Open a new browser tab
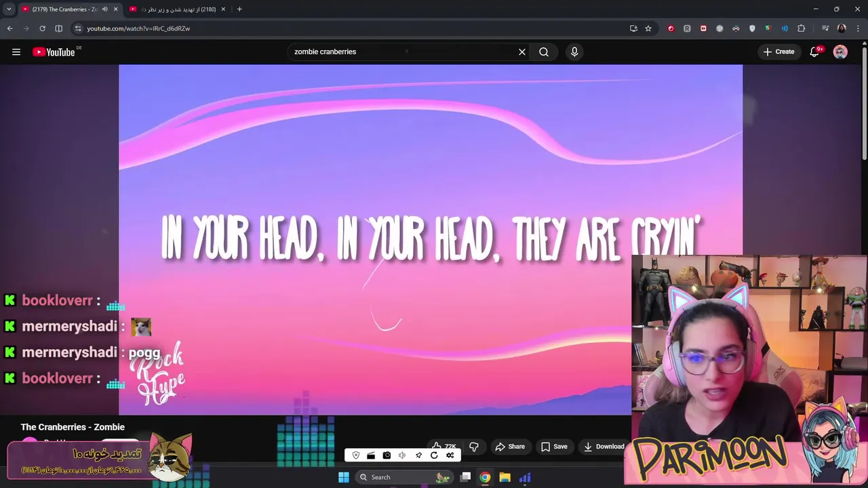This screenshot has width=868, height=488. tap(239, 9)
